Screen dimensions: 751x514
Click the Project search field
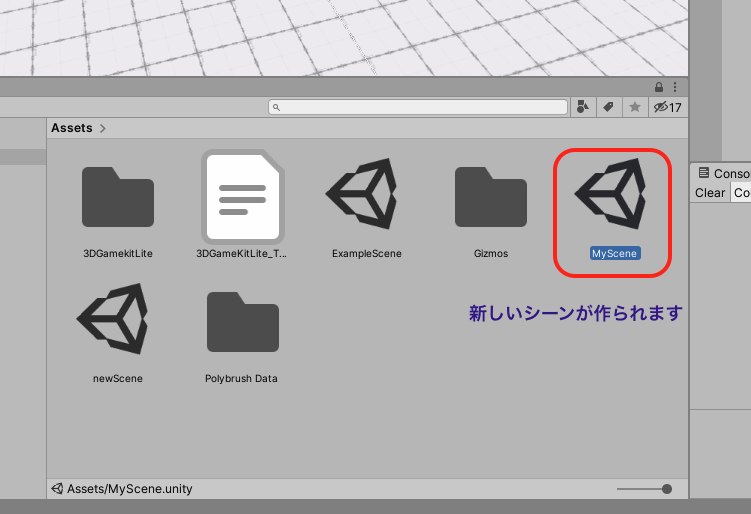tap(420, 107)
